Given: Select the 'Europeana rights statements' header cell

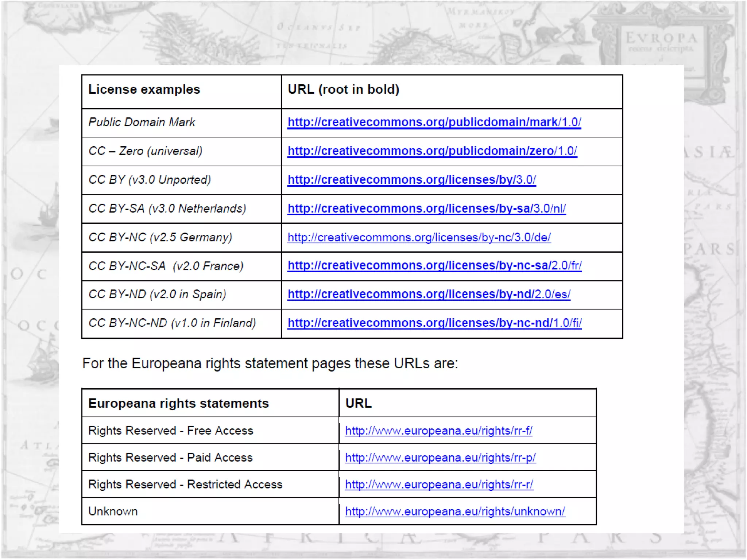Looking at the screenshot, I should pos(178,404).
